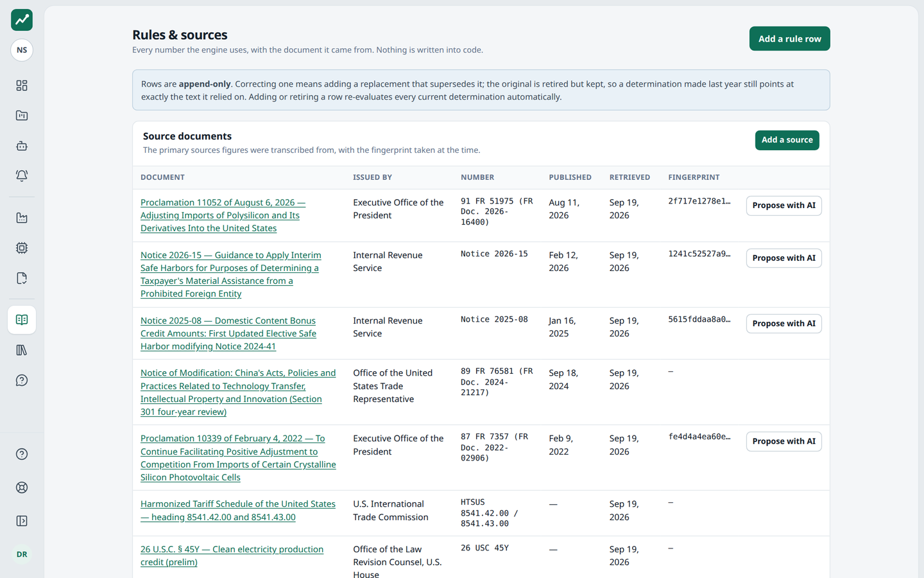Propose with AI for Proclamation 11052
The height and width of the screenshot is (578, 924).
(784, 206)
